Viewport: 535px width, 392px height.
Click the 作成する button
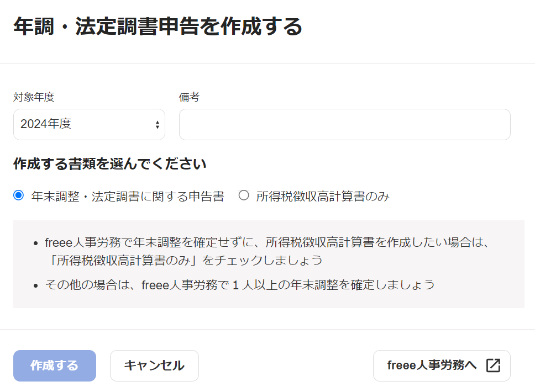(55, 365)
